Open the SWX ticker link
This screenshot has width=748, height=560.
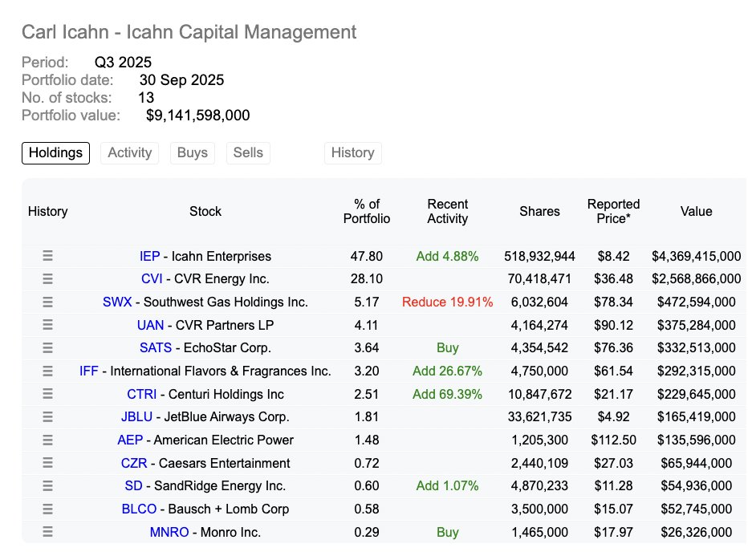point(117,302)
